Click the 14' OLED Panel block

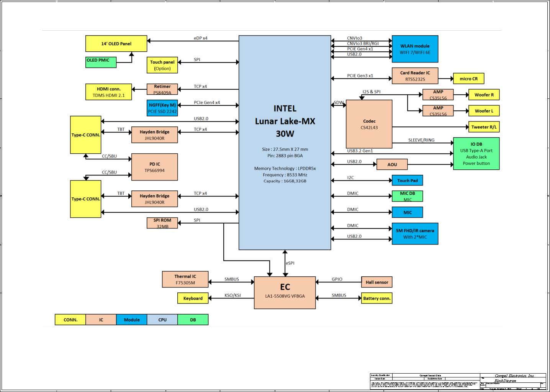tap(116, 44)
